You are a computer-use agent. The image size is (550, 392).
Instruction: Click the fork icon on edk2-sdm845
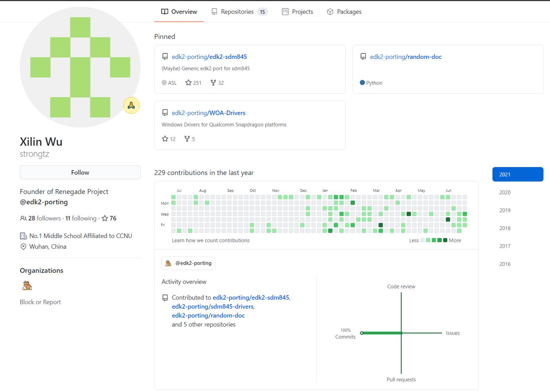click(x=213, y=83)
